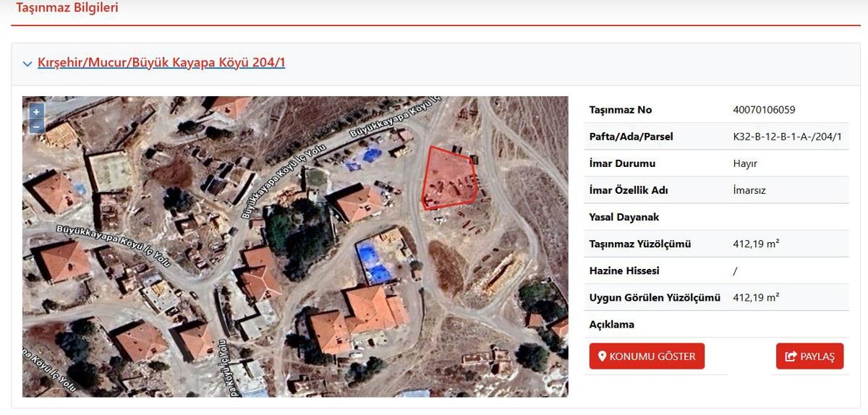Image resolution: width=868 pixels, height=415 pixels.
Task: Click the Pafta/Ada/Parsel value K32-B-12-B-1-A-/204/1
Action: tap(787, 137)
